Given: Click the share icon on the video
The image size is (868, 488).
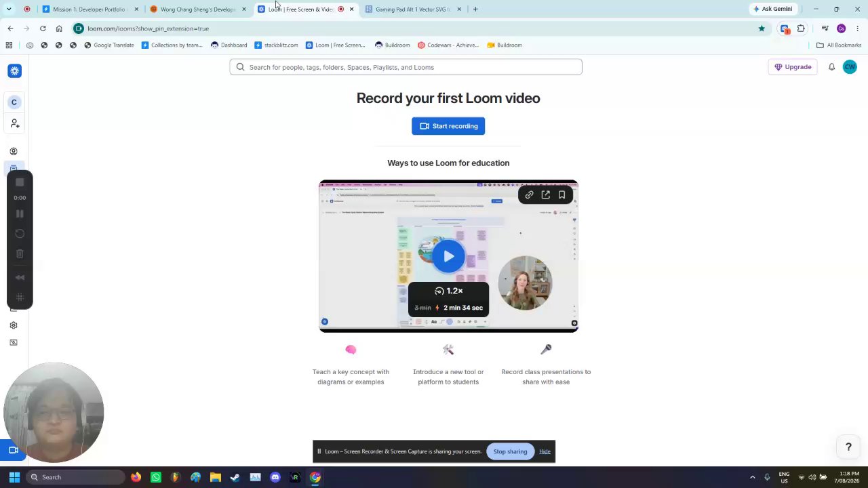Looking at the screenshot, I should pos(546,195).
